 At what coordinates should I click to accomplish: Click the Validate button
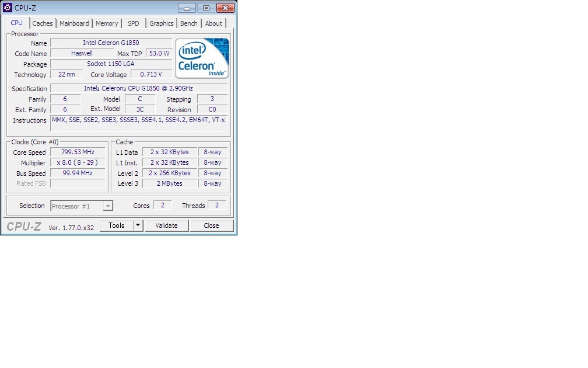pyautogui.click(x=166, y=225)
